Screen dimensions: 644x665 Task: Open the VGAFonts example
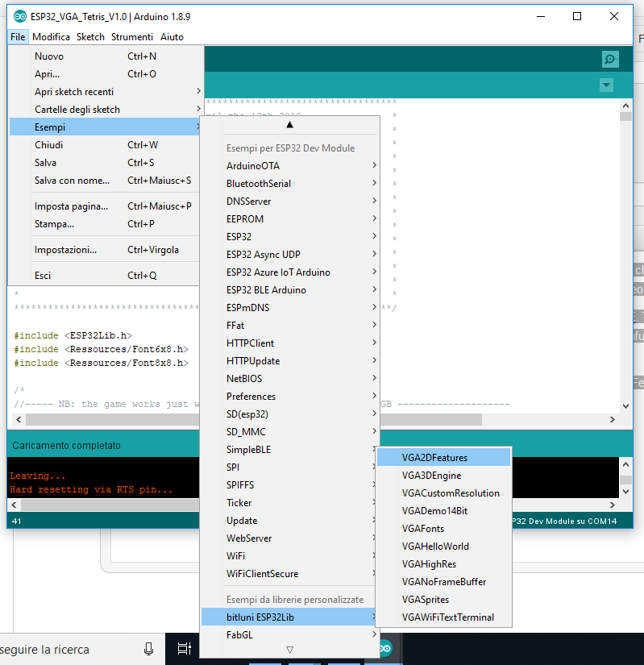pos(443,529)
